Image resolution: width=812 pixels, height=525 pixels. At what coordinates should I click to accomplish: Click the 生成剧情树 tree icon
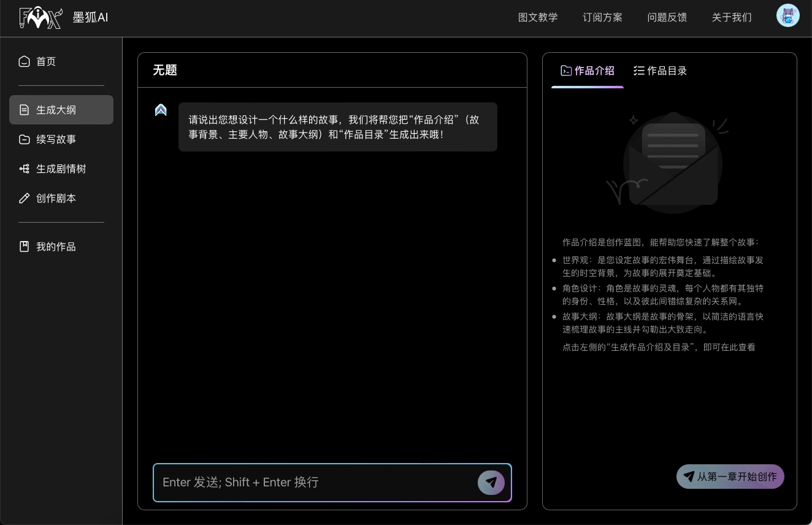(25, 169)
